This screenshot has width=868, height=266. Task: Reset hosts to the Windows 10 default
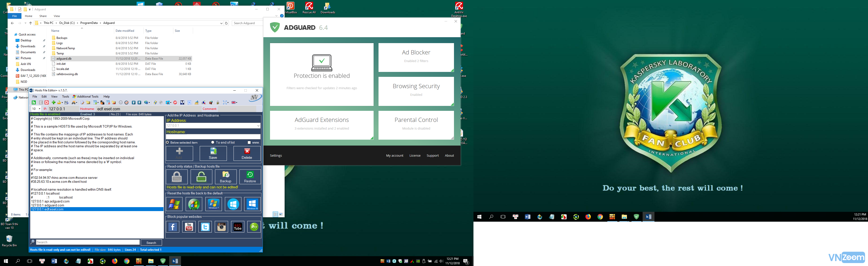pyautogui.click(x=252, y=204)
